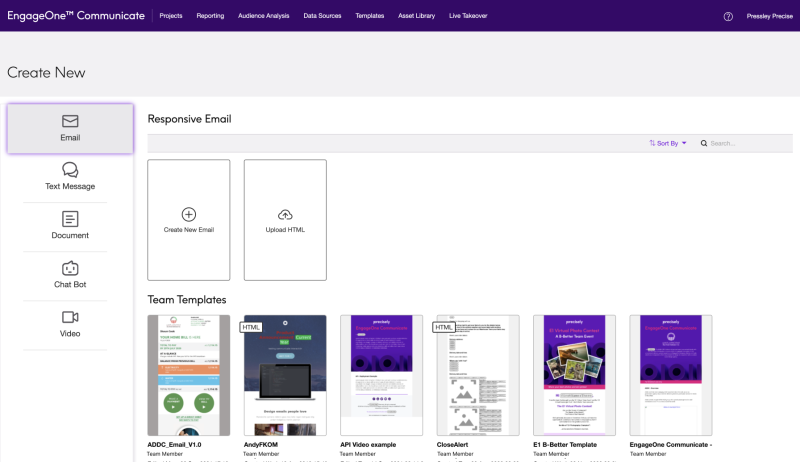800x462 pixels.
Task: Click the Create New Email card
Action: (189, 220)
